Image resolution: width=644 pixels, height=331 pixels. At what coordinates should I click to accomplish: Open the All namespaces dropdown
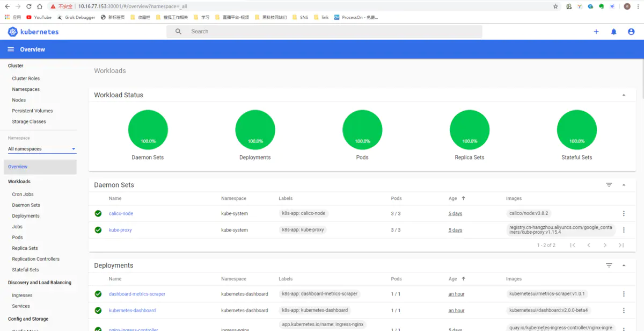point(42,149)
